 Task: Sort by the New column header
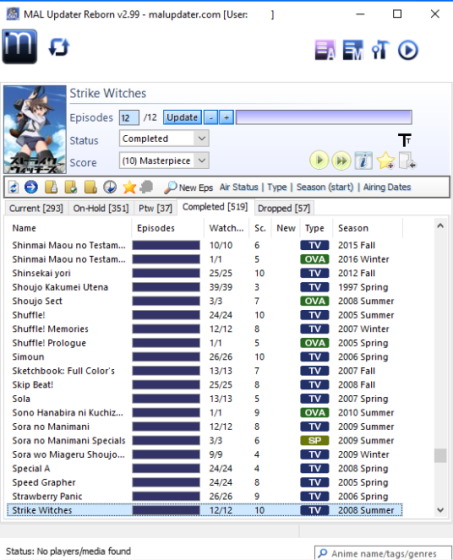pyautogui.click(x=286, y=228)
